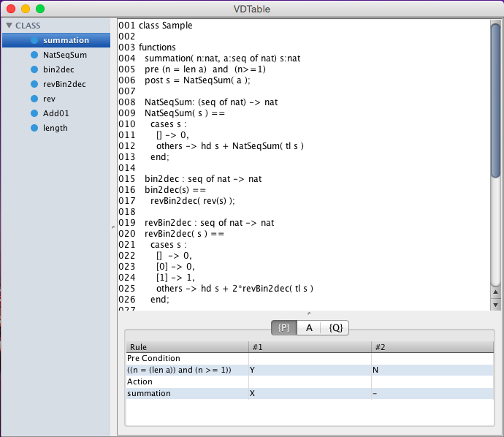Click the blue dot icon beside Add01

(34, 113)
